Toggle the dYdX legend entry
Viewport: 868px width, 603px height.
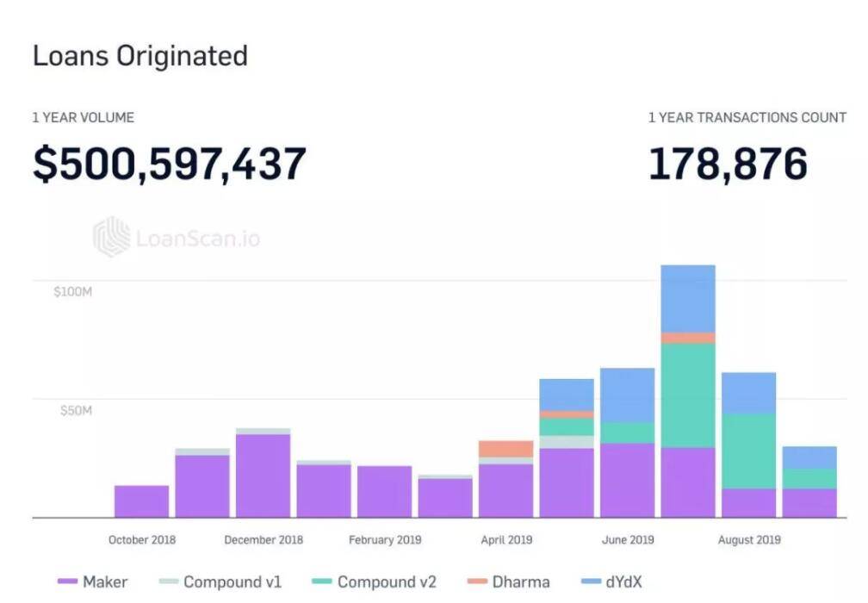(611, 582)
